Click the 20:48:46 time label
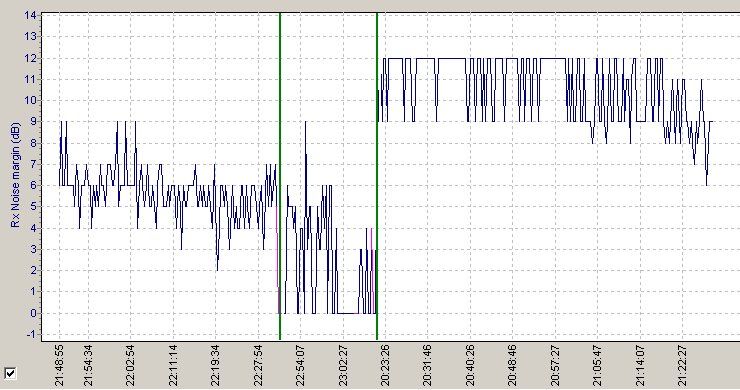This screenshot has width=740, height=390. coord(513,365)
